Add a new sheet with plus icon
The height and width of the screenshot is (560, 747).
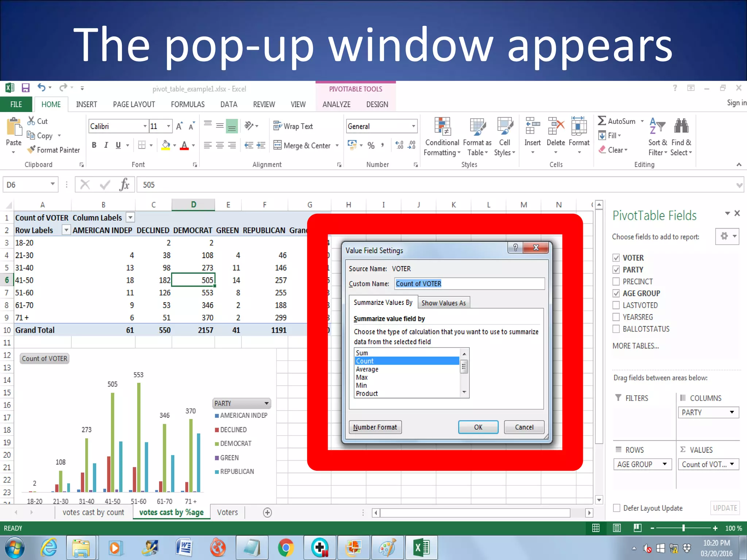point(267,513)
